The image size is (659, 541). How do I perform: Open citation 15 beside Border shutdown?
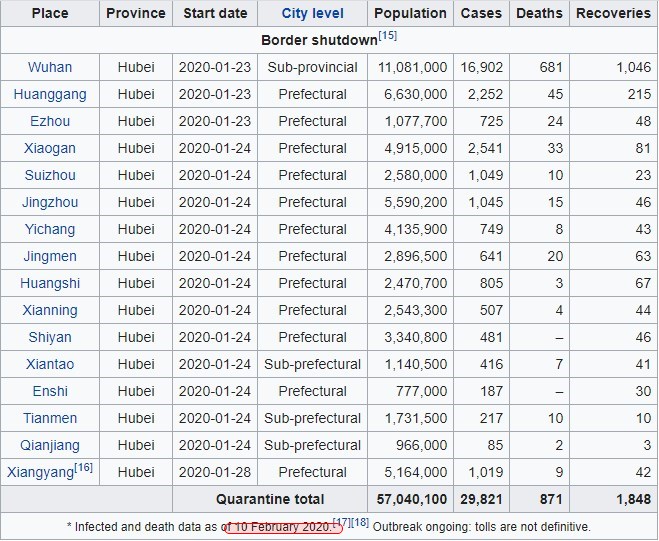(387, 36)
